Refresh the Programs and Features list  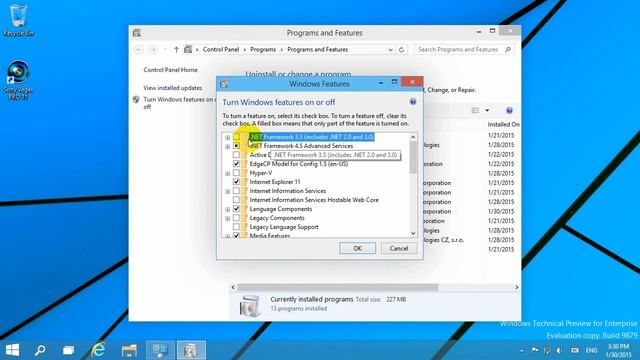pyautogui.click(x=402, y=49)
